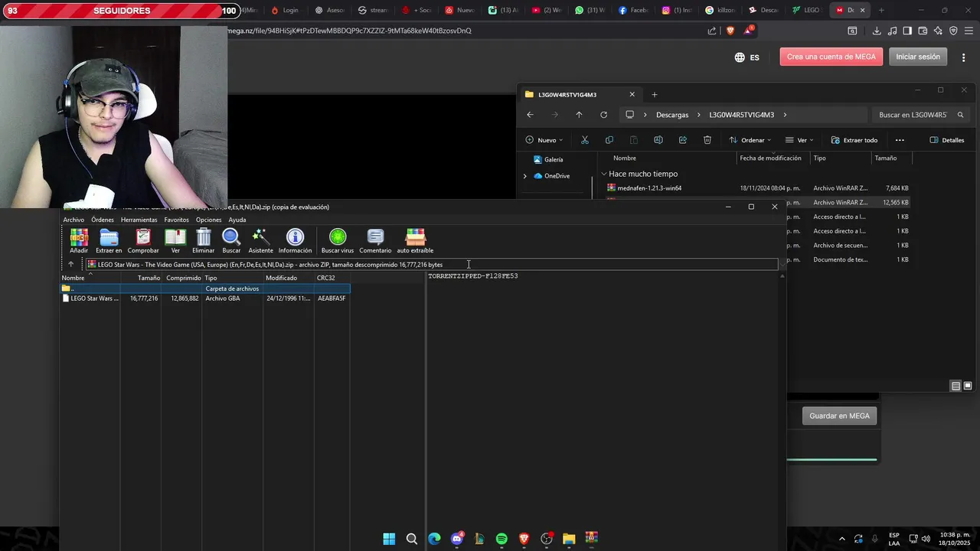This screenshot has height=551, width=980.
Task: Click the Back arrow in Explorer
Action: 530,115
